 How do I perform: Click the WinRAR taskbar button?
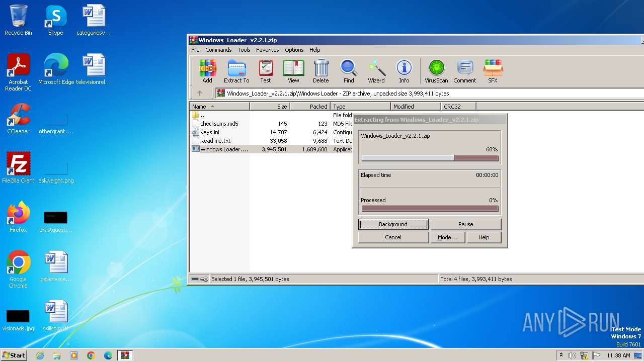pos(125,355)
